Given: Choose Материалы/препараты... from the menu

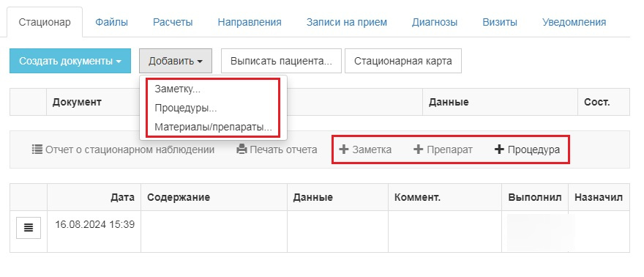Looking at the screenshot, I should click(x=213, y=128).
